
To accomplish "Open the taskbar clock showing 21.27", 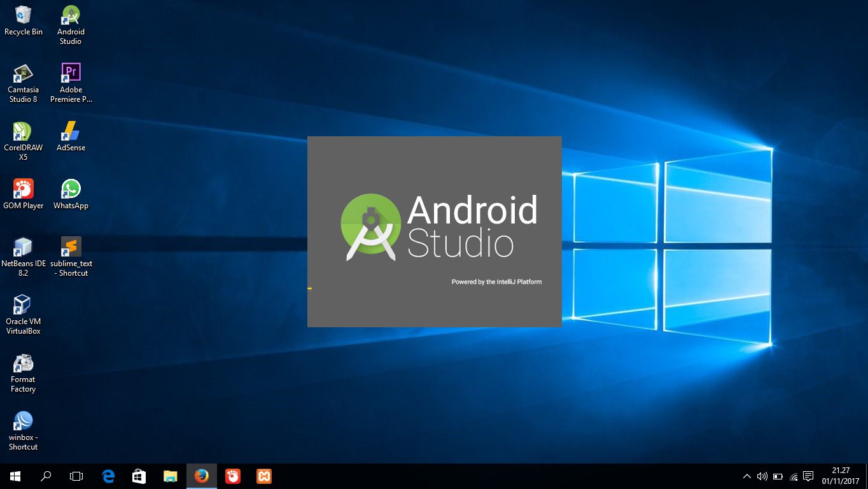I will [841, 476].
